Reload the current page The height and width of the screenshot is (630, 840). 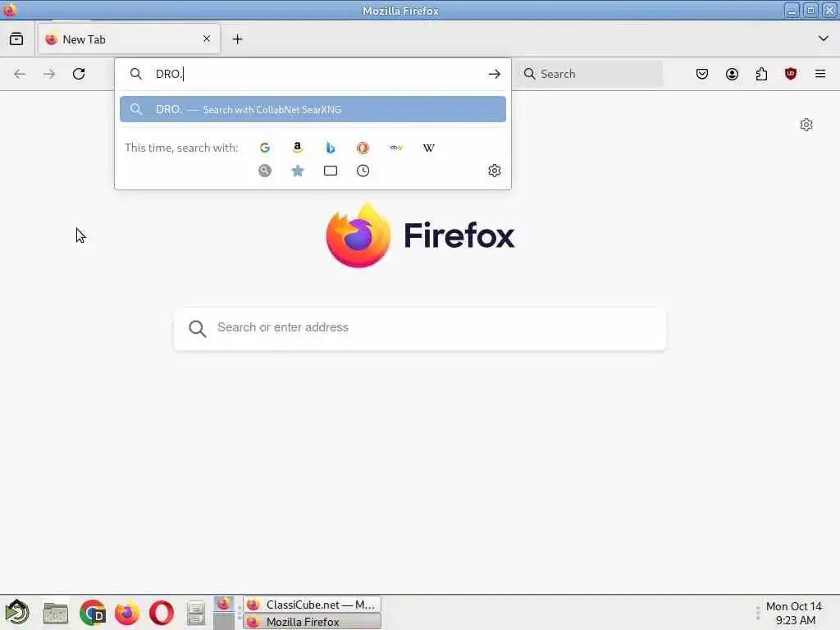79,74
